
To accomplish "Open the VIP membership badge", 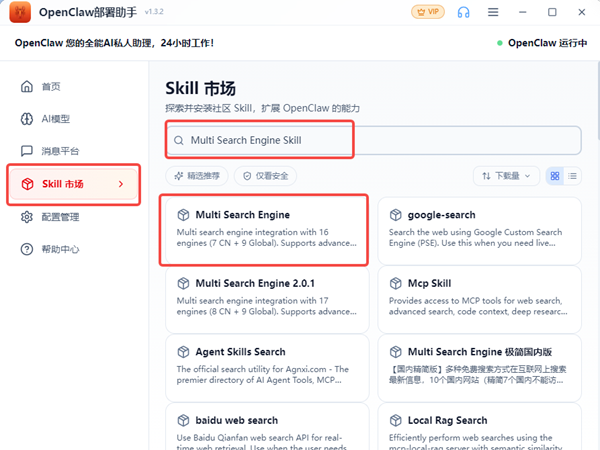I will click(428, 12).
